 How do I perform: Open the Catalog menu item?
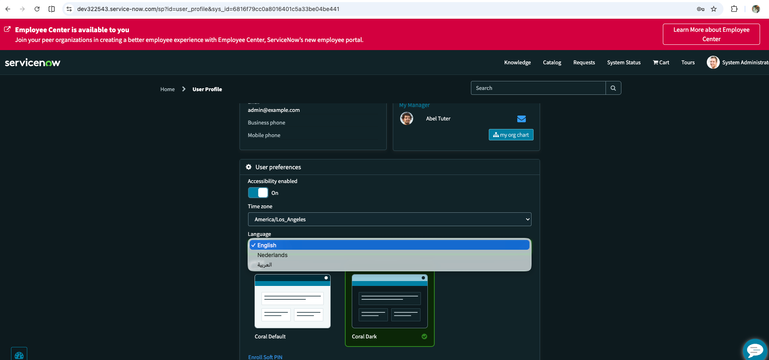coord(552,62)
